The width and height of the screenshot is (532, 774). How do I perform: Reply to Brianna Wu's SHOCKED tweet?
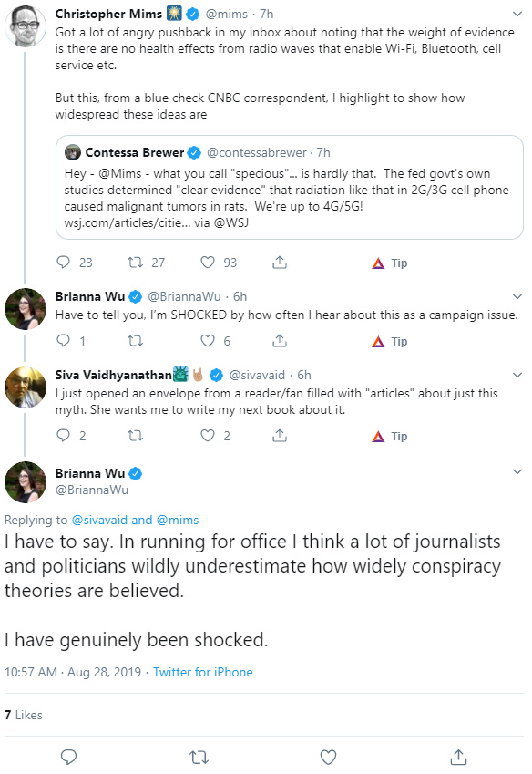coord(64,341)
